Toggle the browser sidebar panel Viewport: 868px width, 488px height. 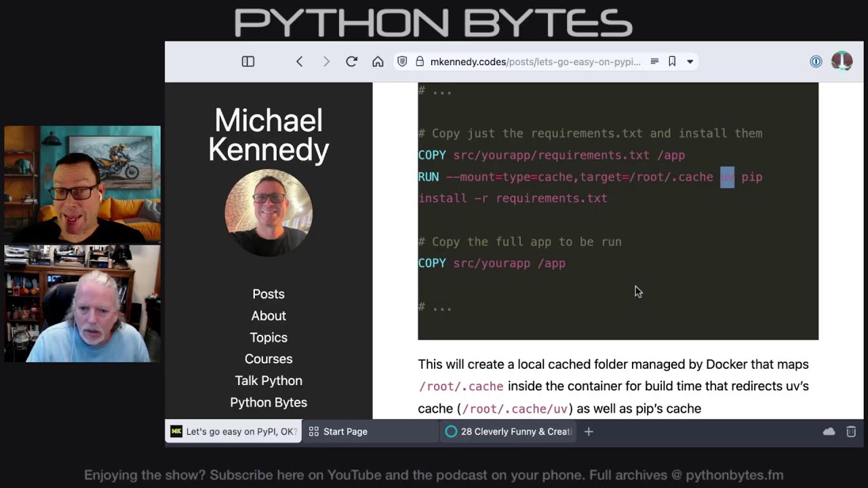(x=248, y=61)
